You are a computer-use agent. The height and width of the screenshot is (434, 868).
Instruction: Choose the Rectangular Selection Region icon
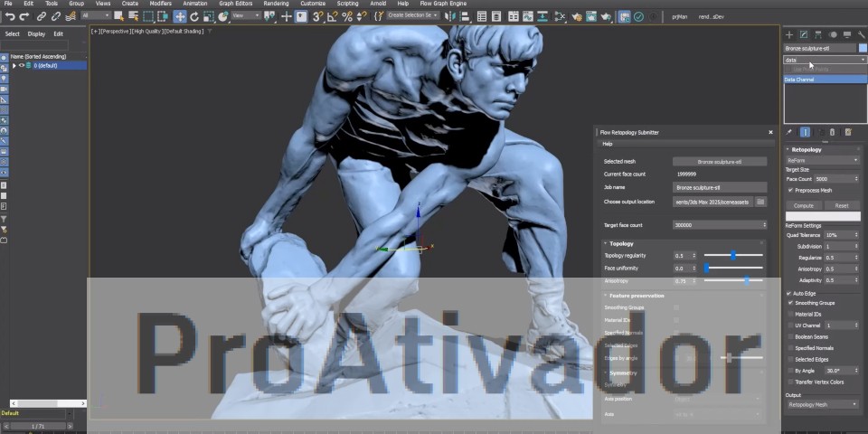pyautogui.click(x=148, y=16)
